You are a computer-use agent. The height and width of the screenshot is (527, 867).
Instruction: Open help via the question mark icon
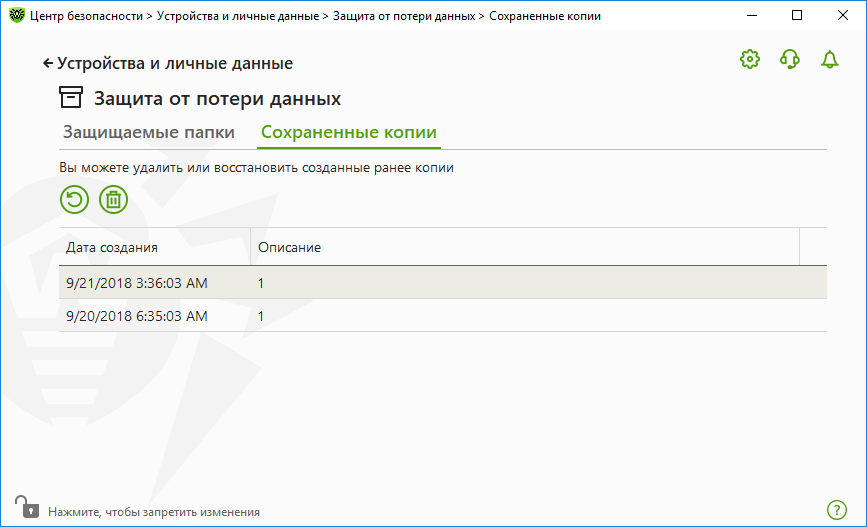(837, 510)
